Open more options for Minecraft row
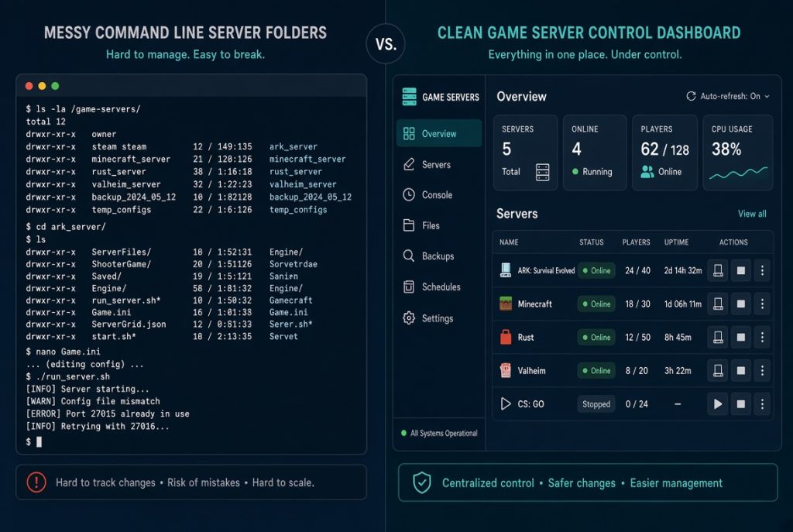793x532 pixels. pyautogui.click(x=762, y=304)
